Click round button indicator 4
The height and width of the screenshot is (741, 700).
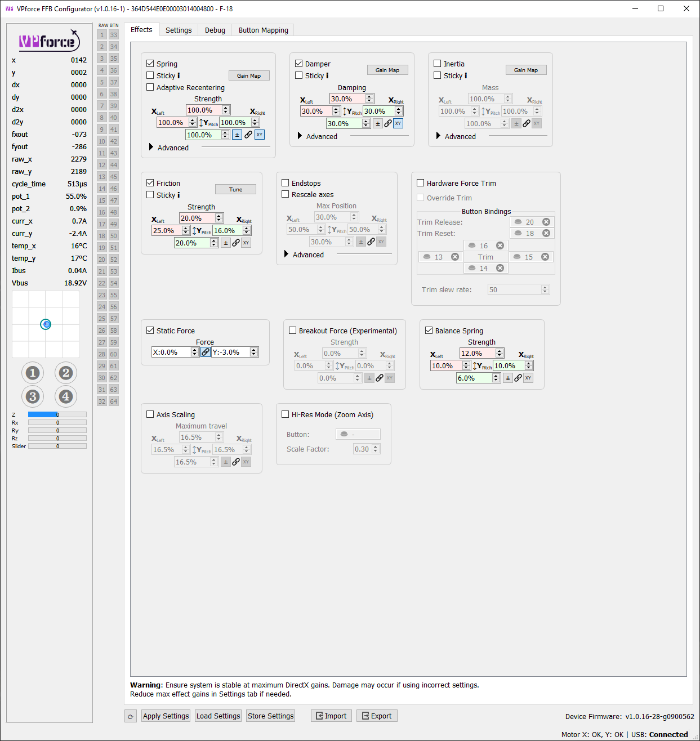click(x=66, y=396)
